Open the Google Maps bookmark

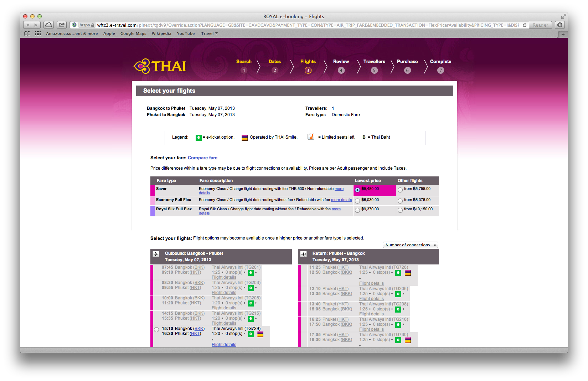(x=133, y=34)
